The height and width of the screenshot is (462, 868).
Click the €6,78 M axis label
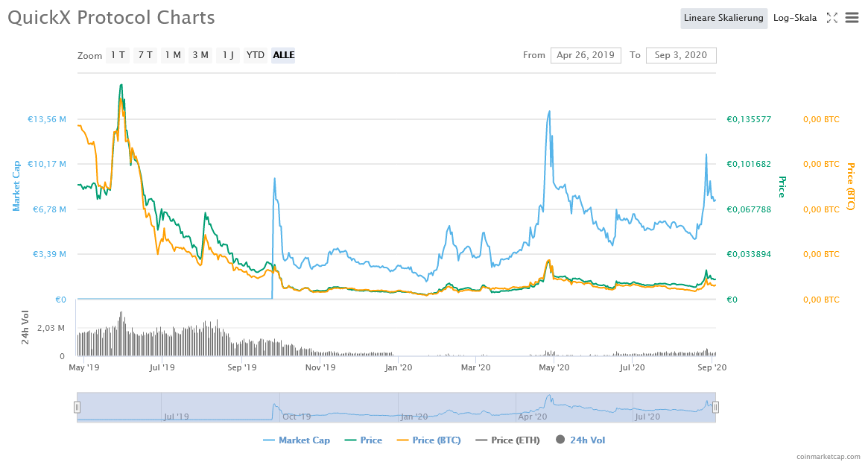click(x=49, y=209)
